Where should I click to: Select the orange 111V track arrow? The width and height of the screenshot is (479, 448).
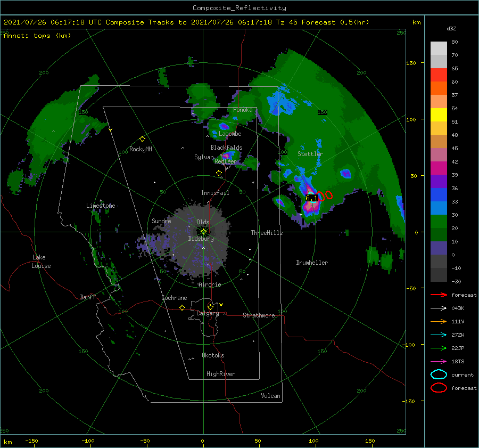click(x=439, y=321)
